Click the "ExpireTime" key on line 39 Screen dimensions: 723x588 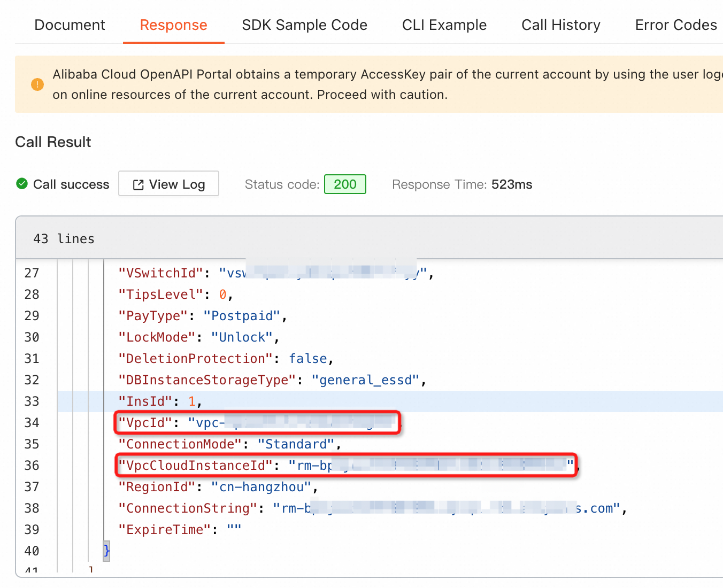165,530
